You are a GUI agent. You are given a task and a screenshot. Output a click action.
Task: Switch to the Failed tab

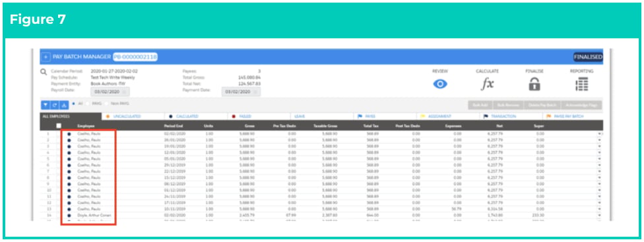pyautogui.click(x=259, y=116)
